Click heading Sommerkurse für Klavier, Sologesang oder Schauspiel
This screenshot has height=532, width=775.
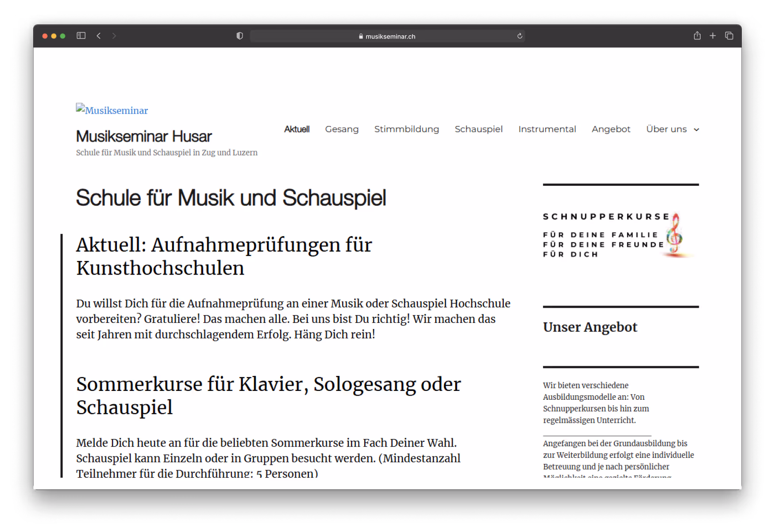point(268,396)
